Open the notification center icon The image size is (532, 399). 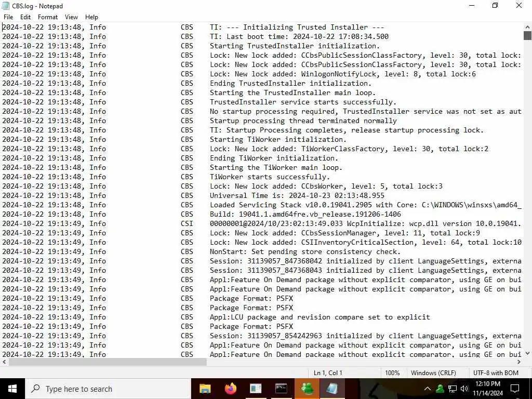515,389
